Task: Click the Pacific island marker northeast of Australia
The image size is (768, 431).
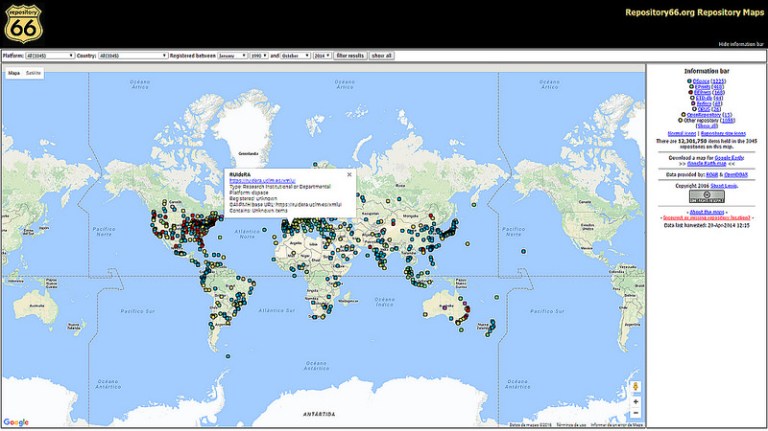Action: tap(497, 297)
